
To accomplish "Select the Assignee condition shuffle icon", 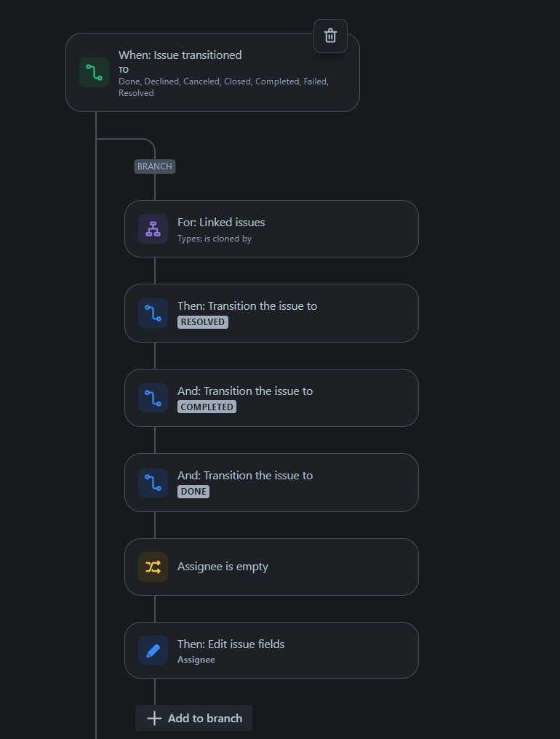I will click(x=153, y=567).
